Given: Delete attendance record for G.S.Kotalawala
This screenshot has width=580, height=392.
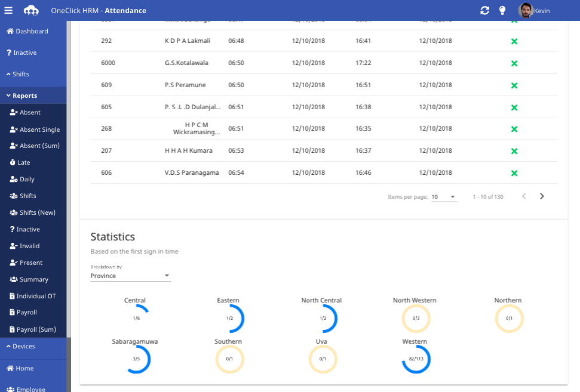Looking at the screenshot, I should coord(514,63).
